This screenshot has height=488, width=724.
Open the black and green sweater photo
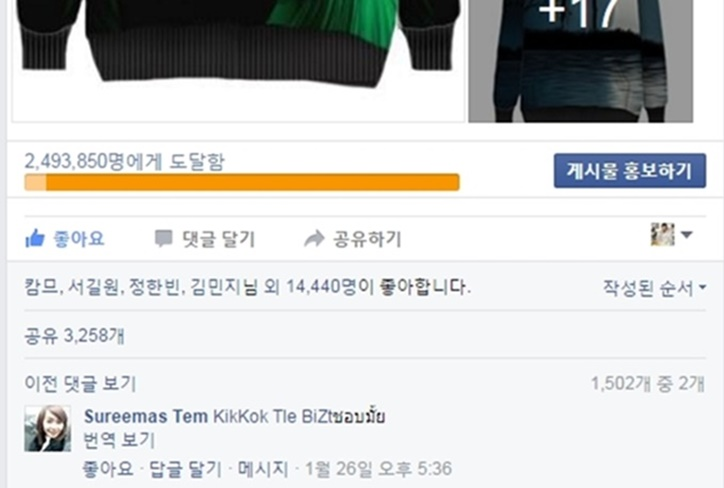pos(238,61)
